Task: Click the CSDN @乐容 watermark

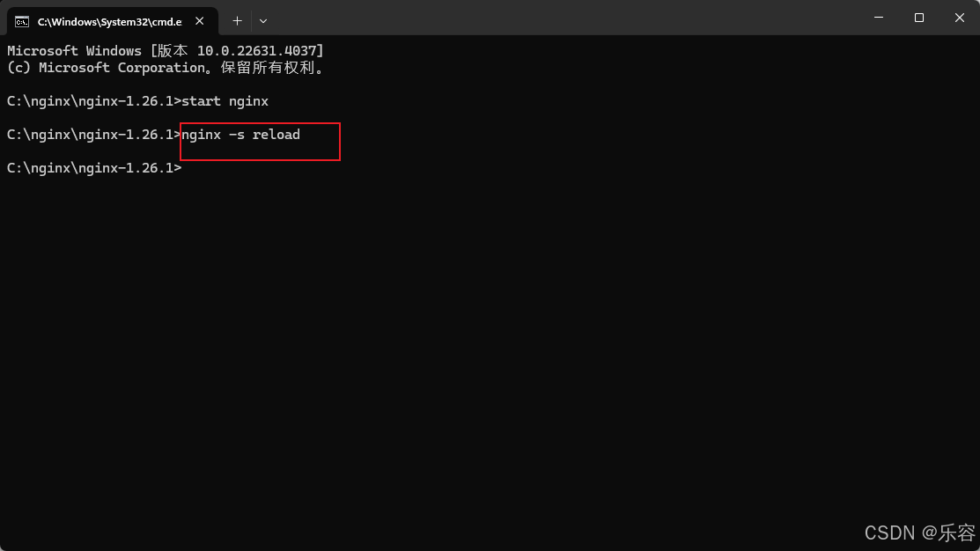Action: 919,533
